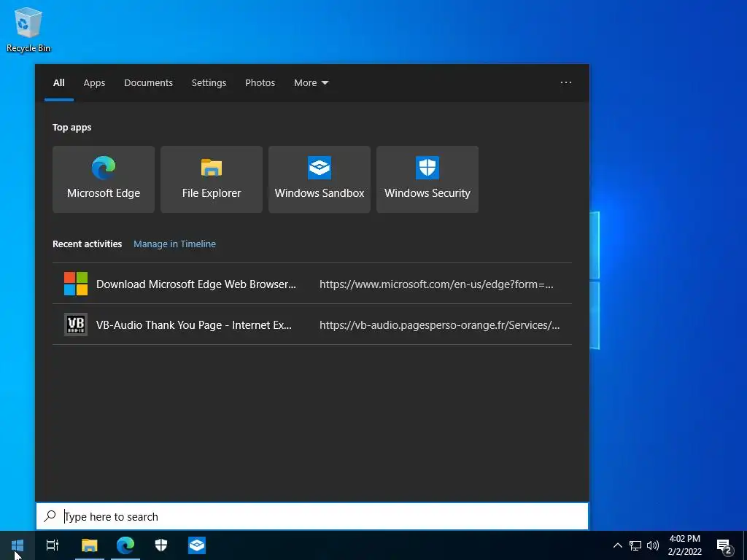Select the All search tab
This screenshot has height=560, width=747.
pyautogui.click(x=59, y=83)
